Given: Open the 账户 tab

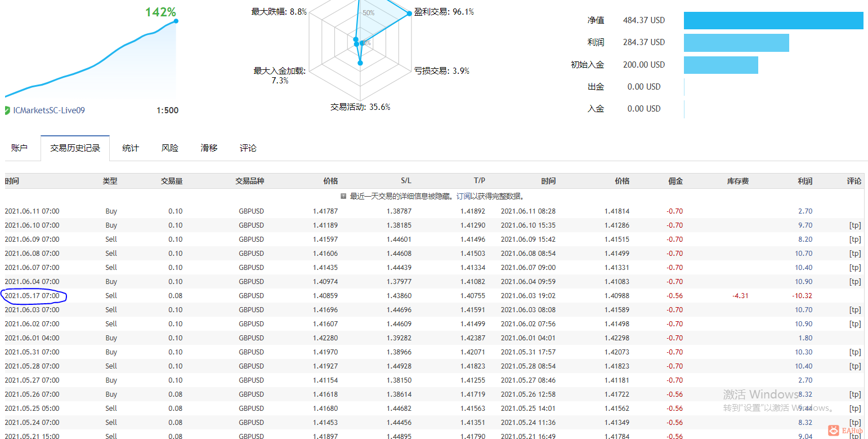Looking at the screenshot, I should tap(19, 148).
